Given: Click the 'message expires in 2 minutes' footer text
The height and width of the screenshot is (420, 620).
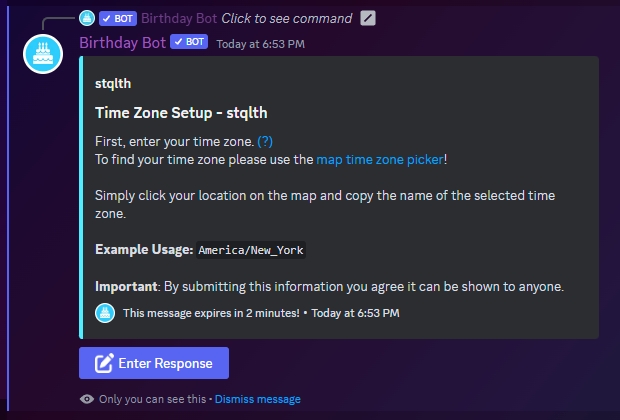Looking at the screenshot, I should coord(211,313).
